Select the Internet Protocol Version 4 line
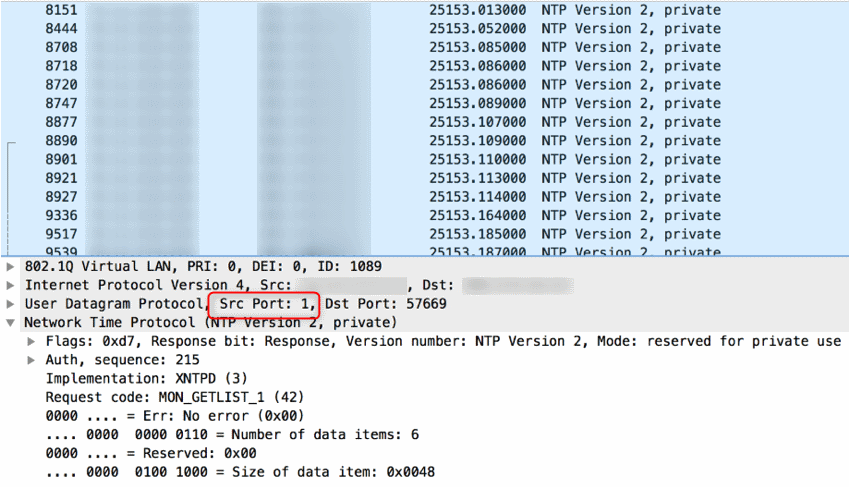 pyautogui.click(x=299, y=285)
